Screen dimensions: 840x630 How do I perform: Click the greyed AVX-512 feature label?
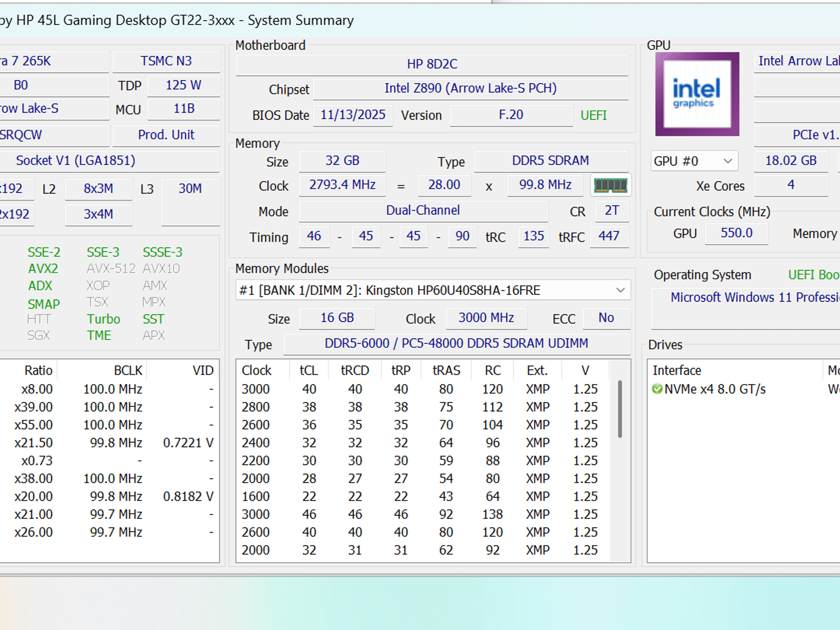pos(111,269)
